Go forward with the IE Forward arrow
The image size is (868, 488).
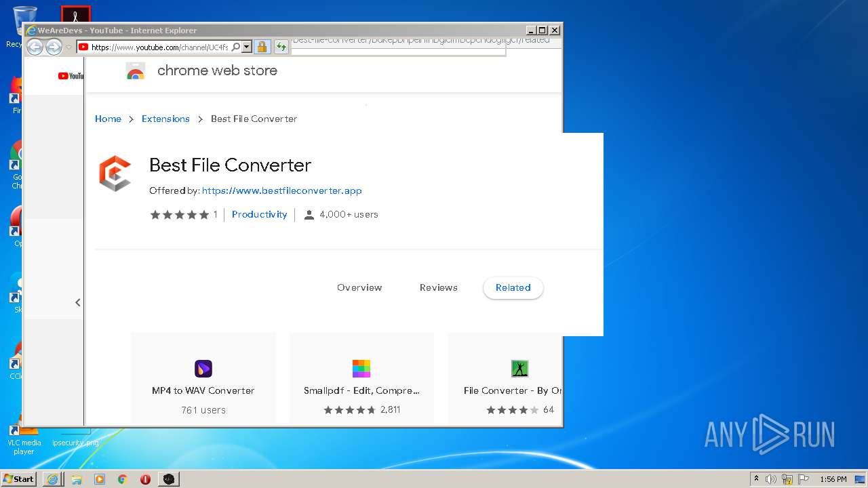54,47
